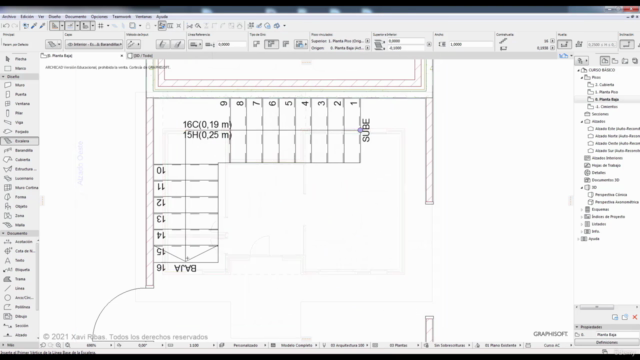Select the Muro wall tool
The image size is (640, 360).
pyautogui.click(x=20, y=85)
